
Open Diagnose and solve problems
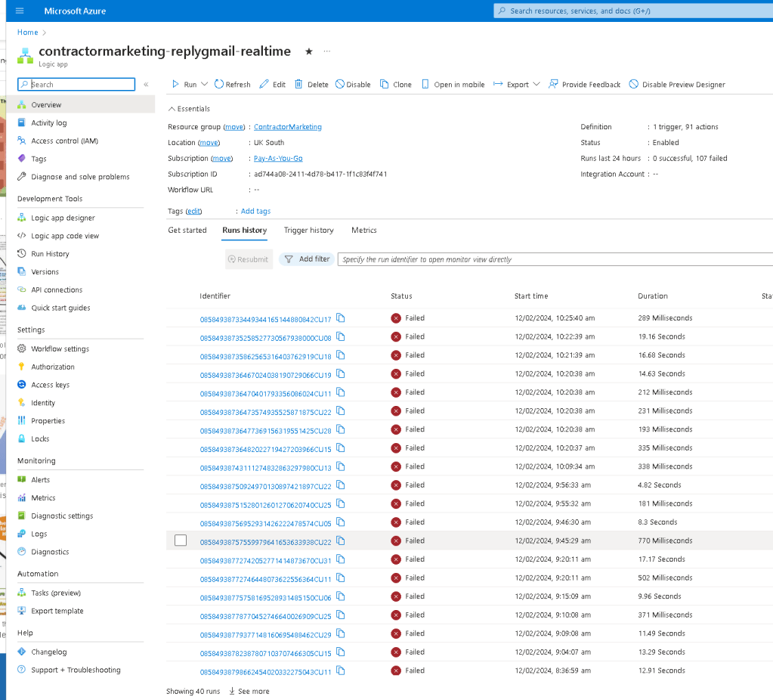[x=80, y=177]
